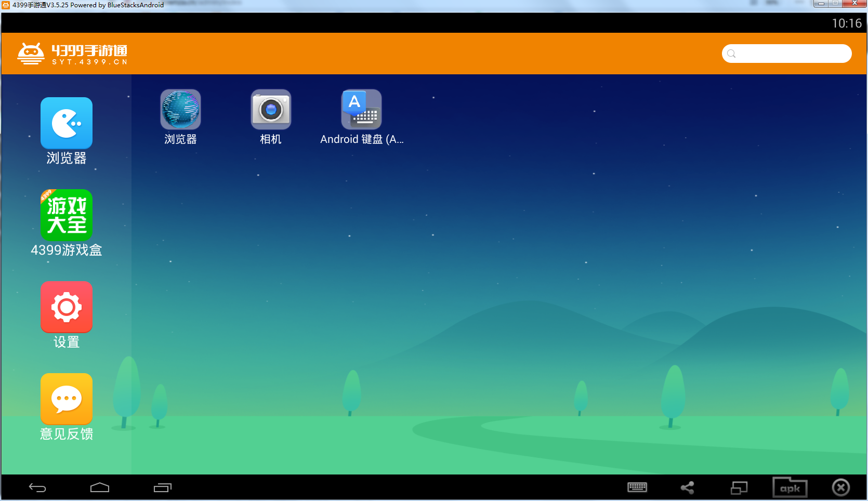The height and width of the screenshot is (501, 868).
Task: Open the Android 键盘 keyboard app
Action: tap(361, 109)
